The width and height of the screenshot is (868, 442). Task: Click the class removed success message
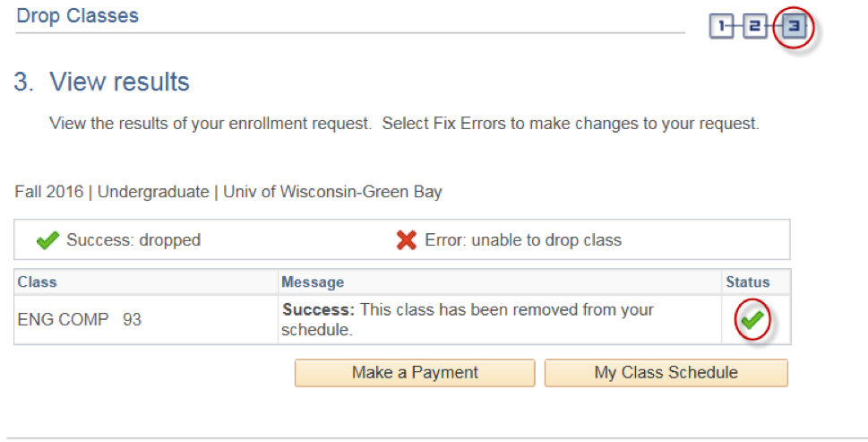tap(468, 319)
